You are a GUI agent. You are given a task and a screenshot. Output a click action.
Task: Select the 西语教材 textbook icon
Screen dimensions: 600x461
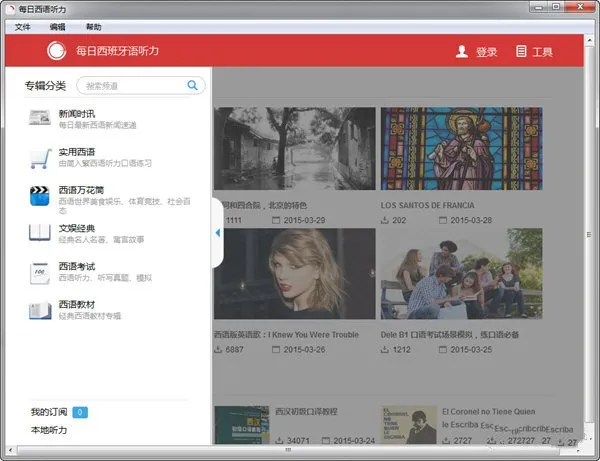click(x=40, y=310)
